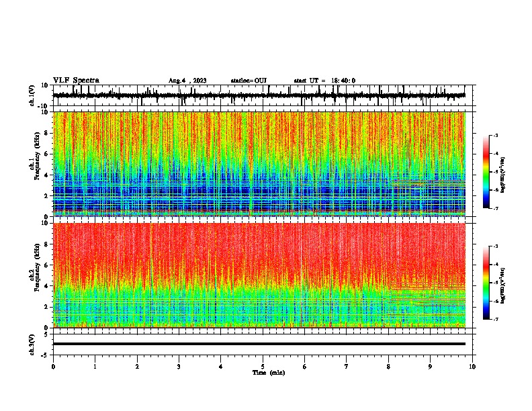
Task: Click the ch.1 color bar log(PSD) label
Action: coord(503,175)
